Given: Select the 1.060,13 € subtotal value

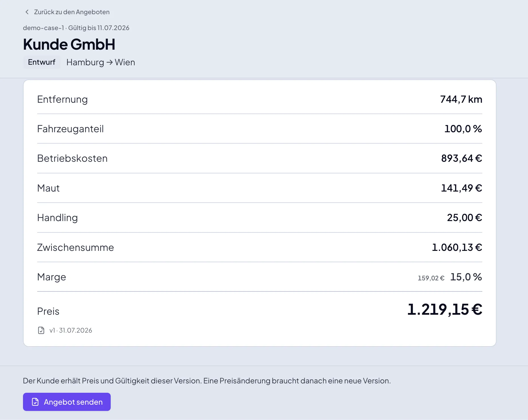Looking at the screenshot, I should pos(457,247).
